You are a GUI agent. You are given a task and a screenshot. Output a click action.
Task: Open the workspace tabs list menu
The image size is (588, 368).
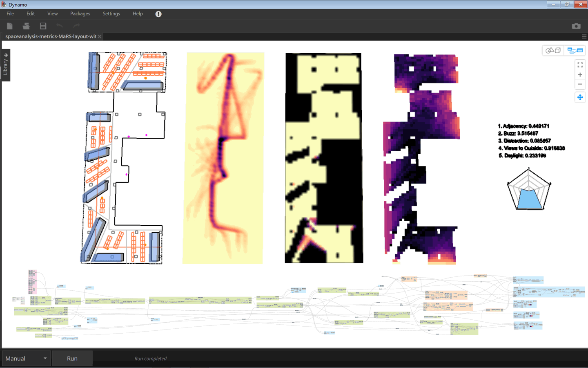[584, 36]
